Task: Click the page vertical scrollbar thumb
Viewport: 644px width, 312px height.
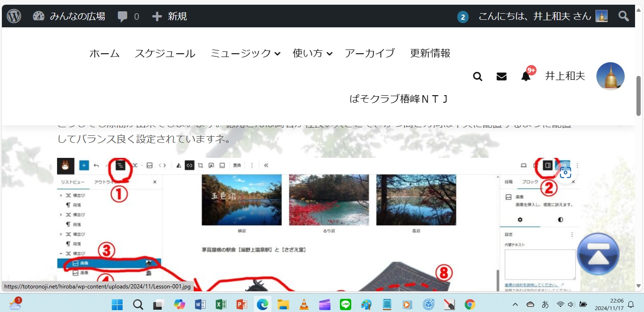Action: point(639,95)
